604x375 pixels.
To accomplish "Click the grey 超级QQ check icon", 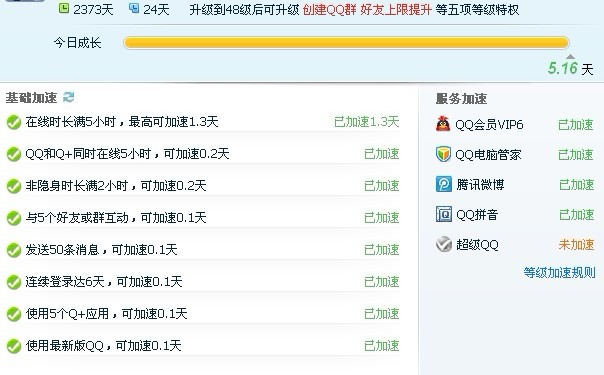I will [x=444, y=244].
